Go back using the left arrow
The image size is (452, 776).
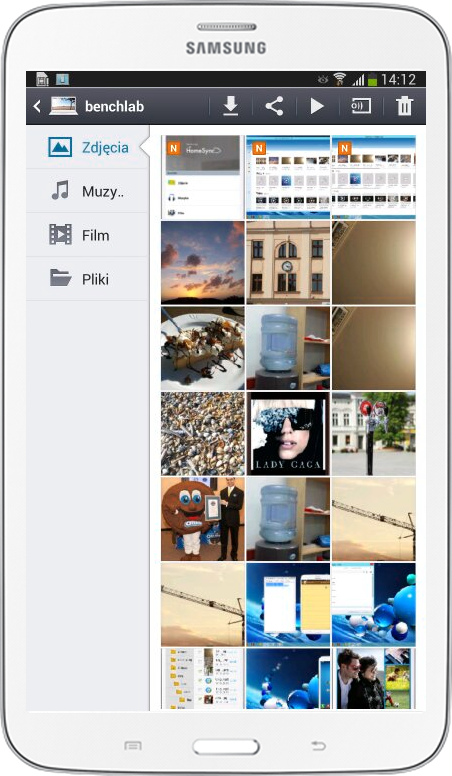tap(37, 106)
